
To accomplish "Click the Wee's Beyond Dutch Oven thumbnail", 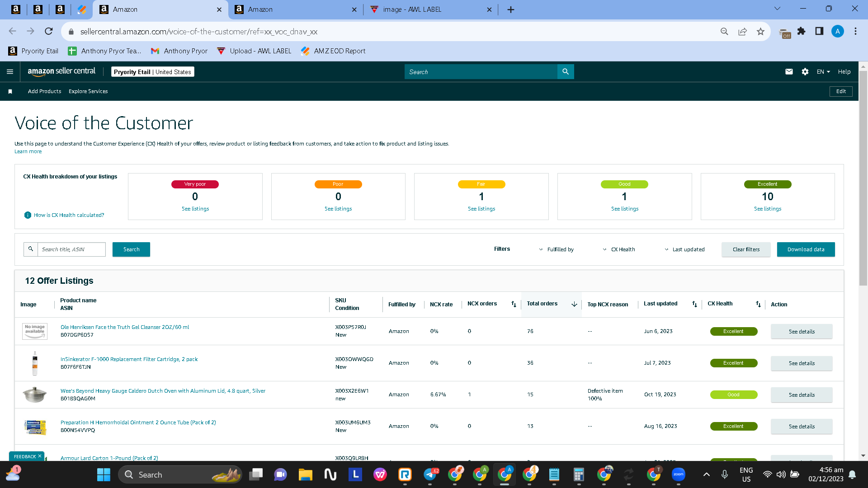I will (x=35, y=394).
